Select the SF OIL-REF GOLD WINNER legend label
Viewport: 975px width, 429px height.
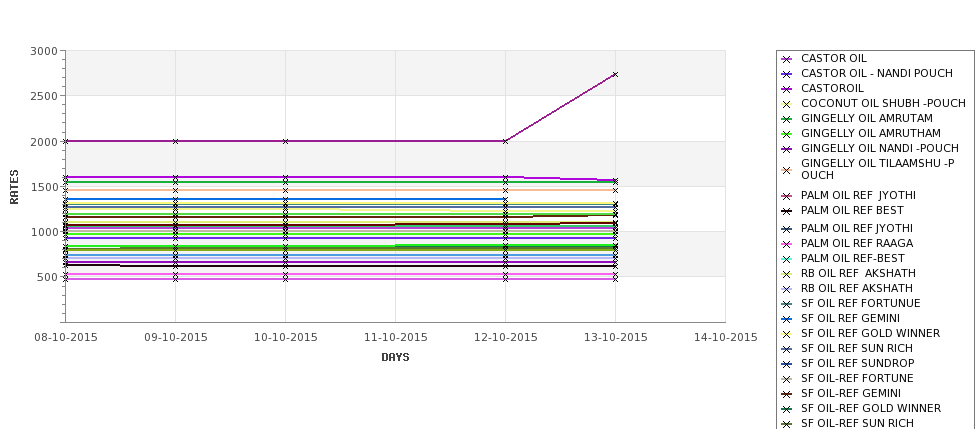(x=871, y=408)
